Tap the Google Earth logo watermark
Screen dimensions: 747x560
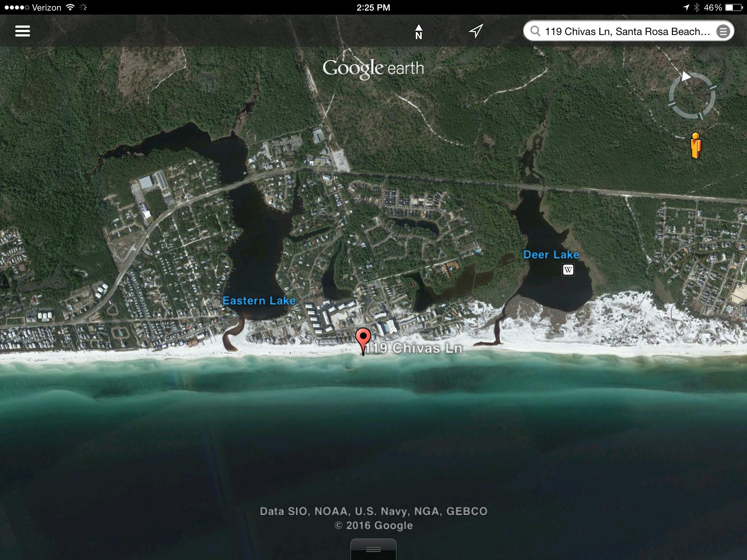coord(373,69)
